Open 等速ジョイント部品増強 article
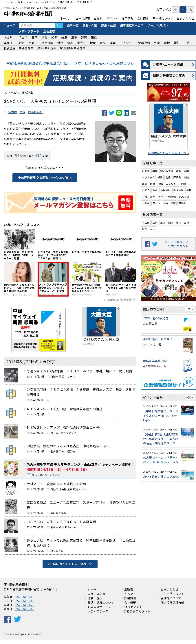Screen dimensions: 196x644 click(79, 371)
